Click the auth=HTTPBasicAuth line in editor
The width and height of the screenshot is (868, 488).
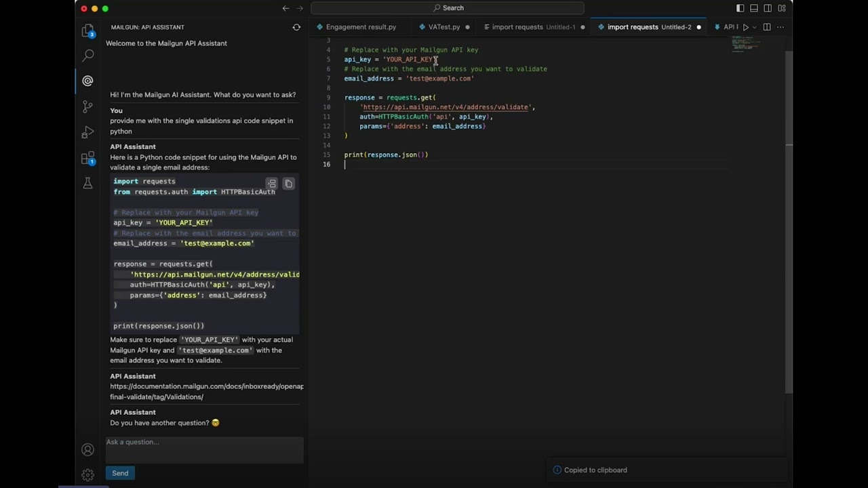426,117
